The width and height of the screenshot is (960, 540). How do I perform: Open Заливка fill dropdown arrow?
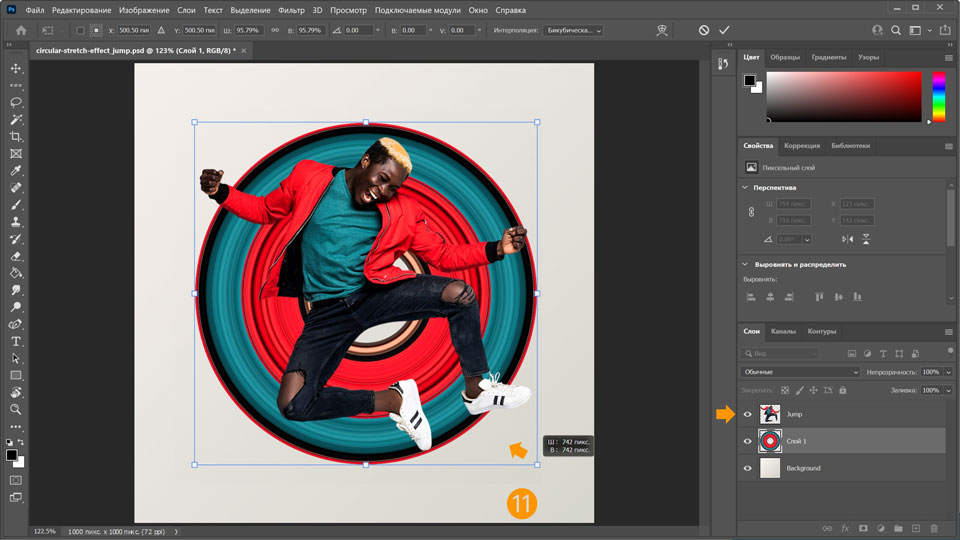click(x=948, y=390)
